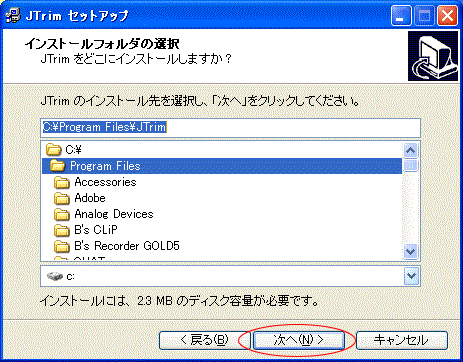Click the B's CLiP folder icon
The image size is (463, 362).
pyautogui.click(x=62, y=230)
